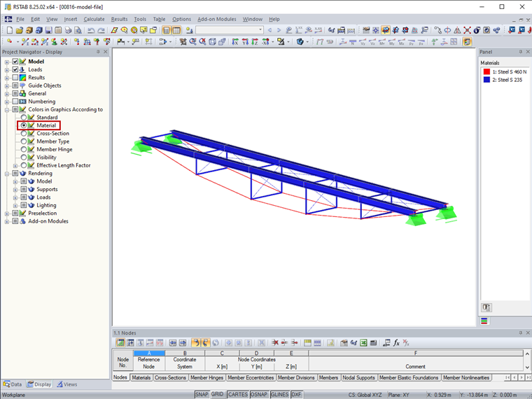Click the Save floppy disk icon
Image resolution: width=532 pixels, height=399 pixels.
(x=48, y=30)
